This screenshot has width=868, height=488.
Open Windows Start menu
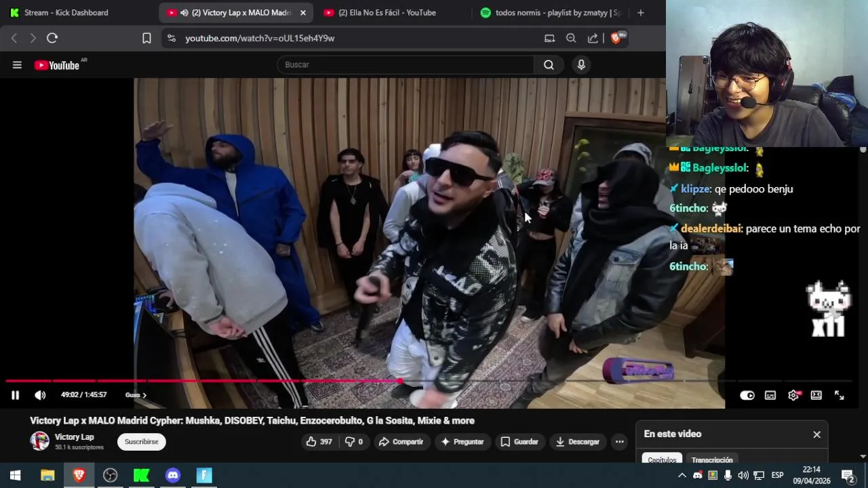pos(15,476)
